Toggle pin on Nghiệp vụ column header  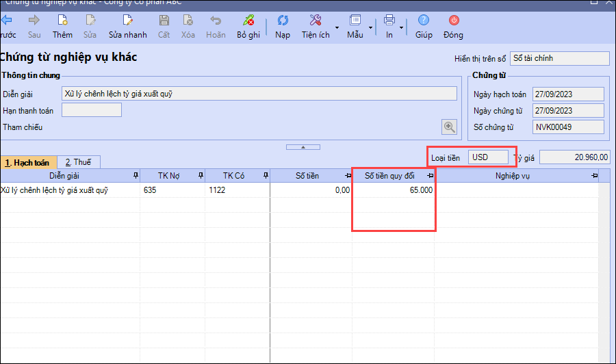[x=593, y=177]
